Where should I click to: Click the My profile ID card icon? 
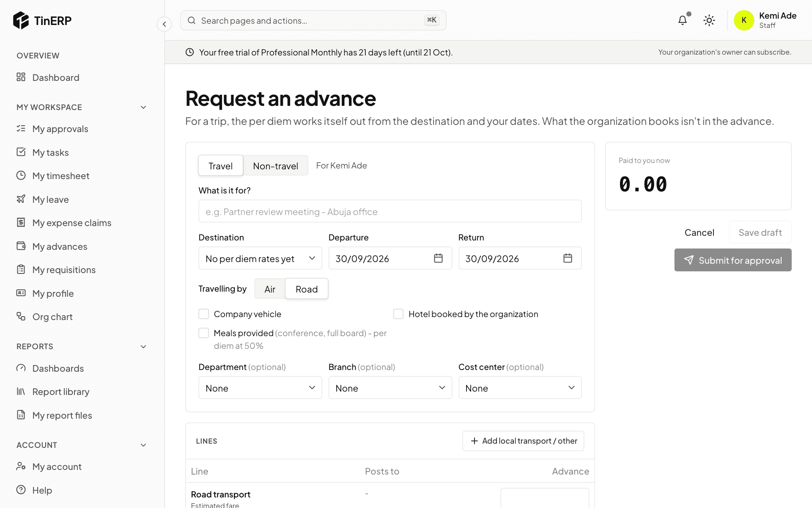point(21,293)
